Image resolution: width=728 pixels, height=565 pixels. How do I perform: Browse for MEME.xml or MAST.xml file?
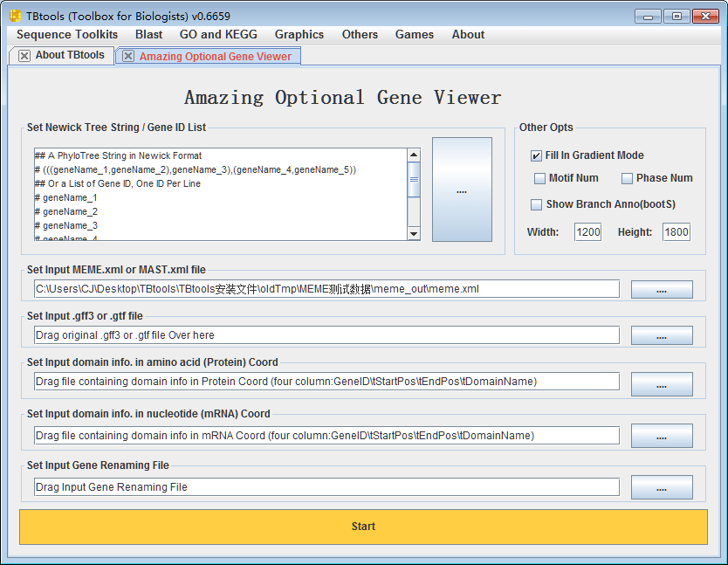662,289
